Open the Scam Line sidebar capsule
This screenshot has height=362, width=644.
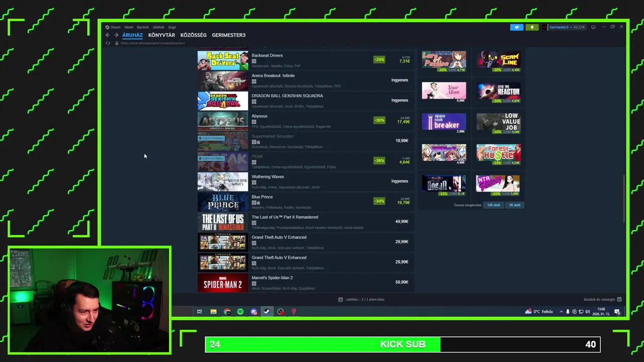tap(499, 59)
